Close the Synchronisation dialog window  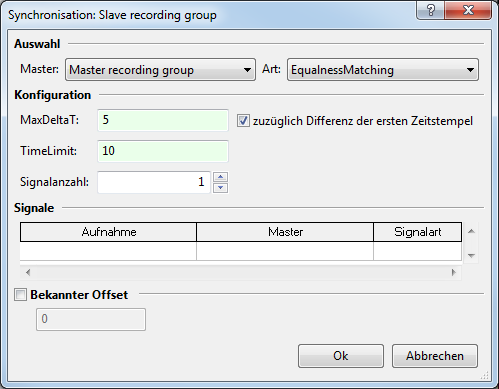pyautogui.click(x=468, y=10)
